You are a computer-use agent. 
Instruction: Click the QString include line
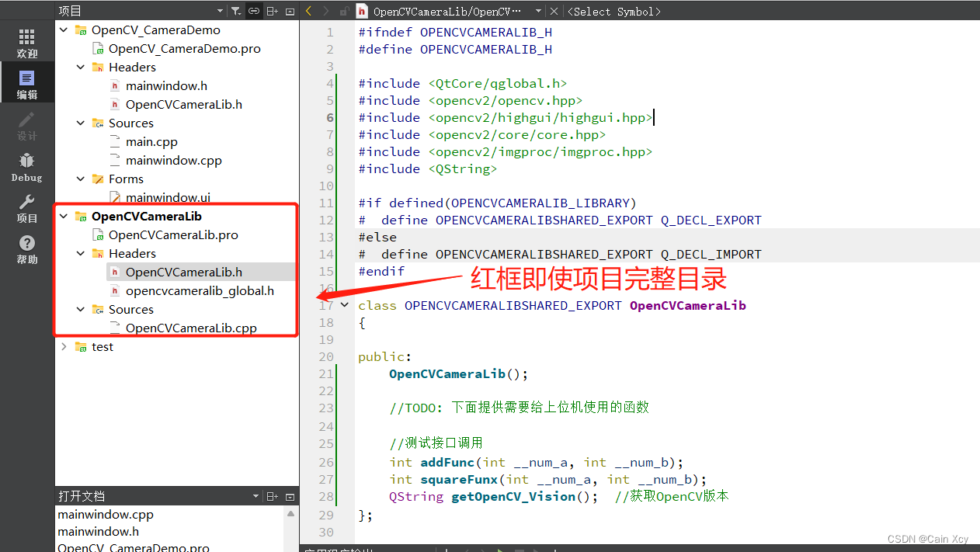[x=427, y=168]
